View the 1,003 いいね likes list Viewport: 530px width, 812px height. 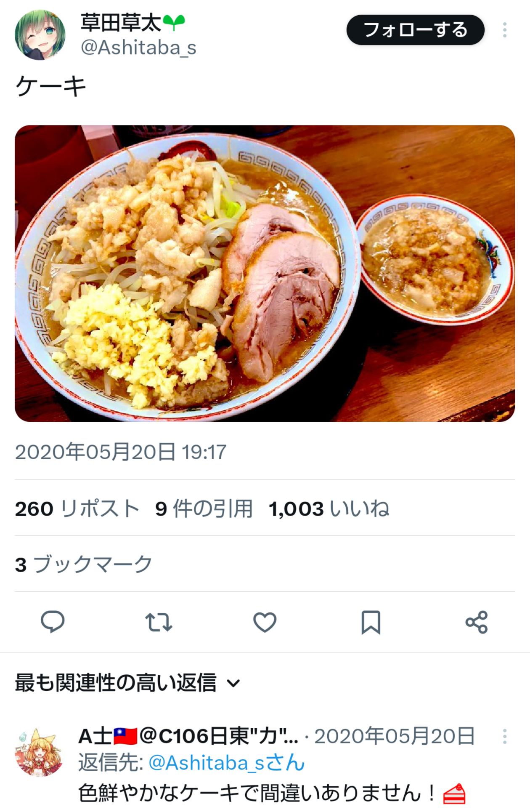[x=329, y=508]
